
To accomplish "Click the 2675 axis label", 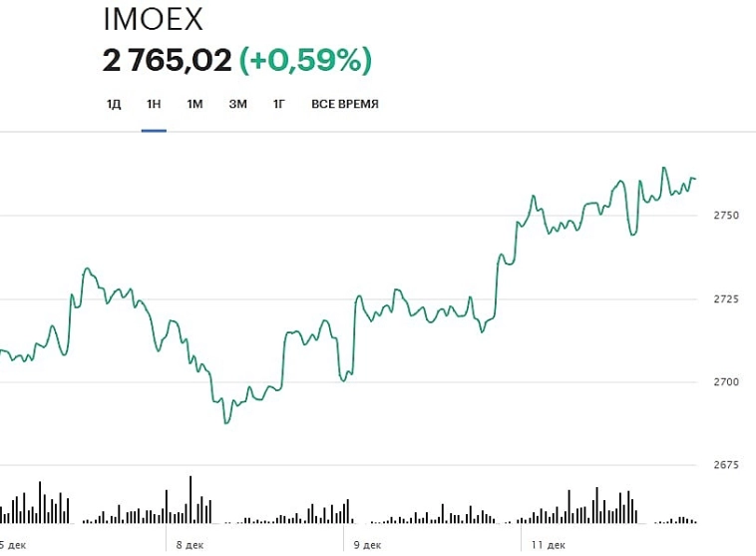I will [725, 466].
